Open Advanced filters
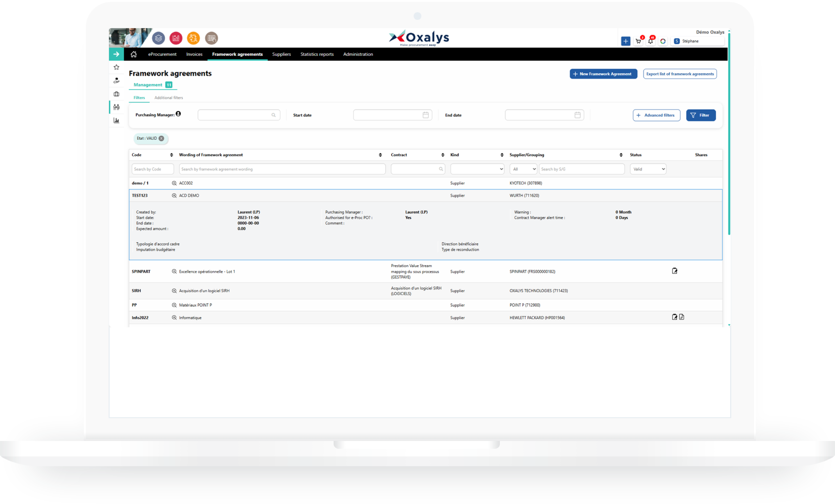Viewport: 835px width, 504px height. pos(656,115)
